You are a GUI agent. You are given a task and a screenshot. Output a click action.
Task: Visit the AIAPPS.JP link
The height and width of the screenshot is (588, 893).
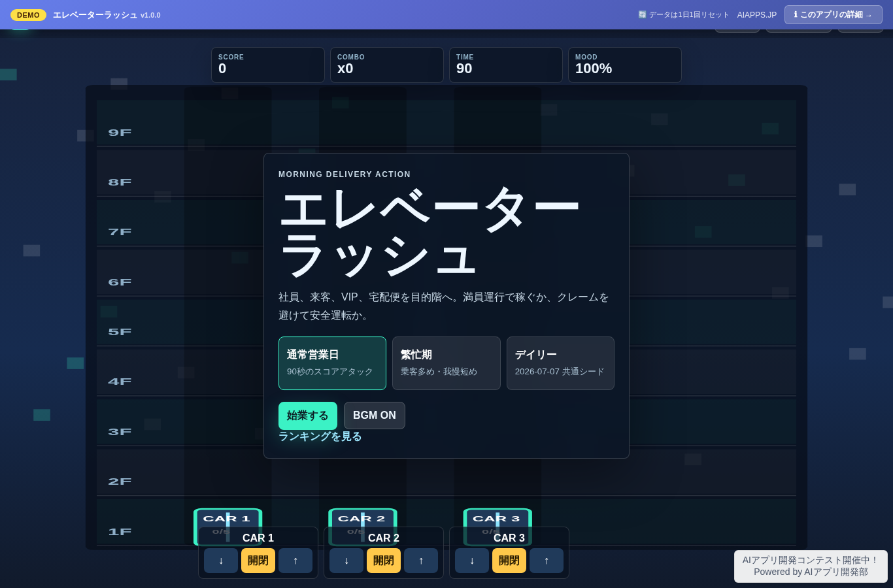(x=757, y=15)
